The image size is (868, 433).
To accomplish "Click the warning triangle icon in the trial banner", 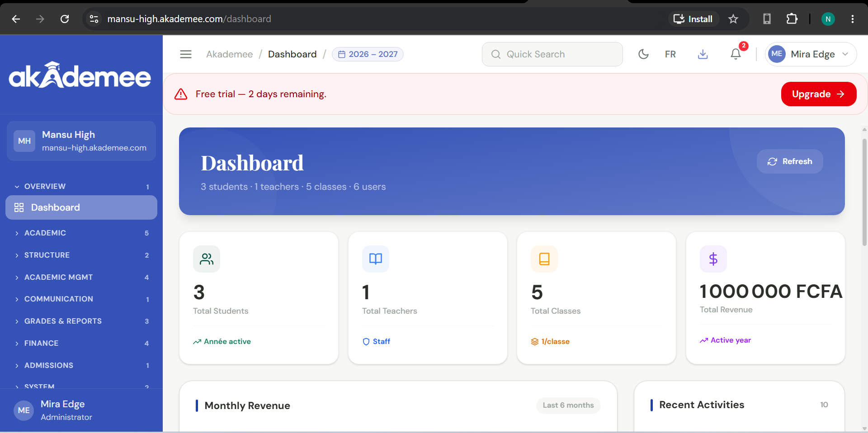I will coord(181,94).
